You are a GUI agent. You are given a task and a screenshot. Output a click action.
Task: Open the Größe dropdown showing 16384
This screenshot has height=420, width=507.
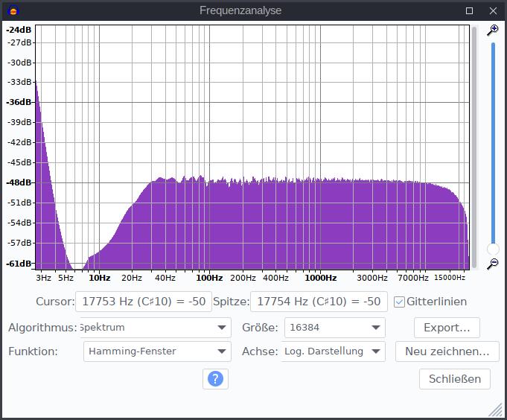[335, 328]
